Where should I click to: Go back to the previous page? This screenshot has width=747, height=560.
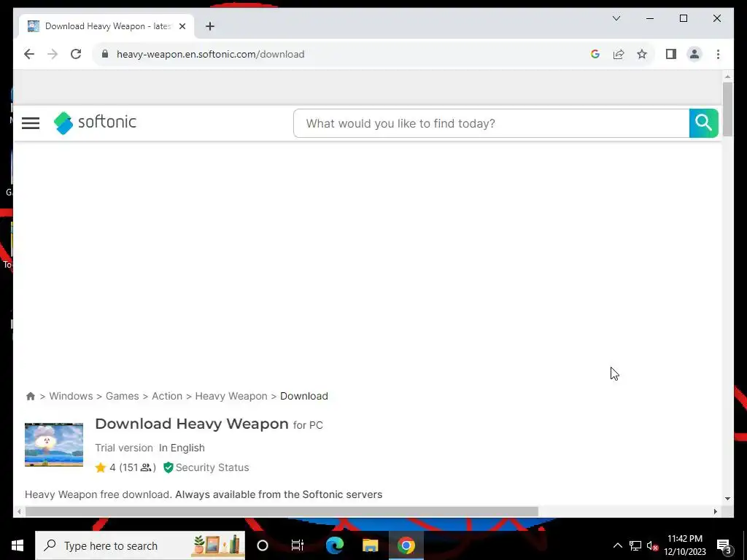[x=29, y=54]
